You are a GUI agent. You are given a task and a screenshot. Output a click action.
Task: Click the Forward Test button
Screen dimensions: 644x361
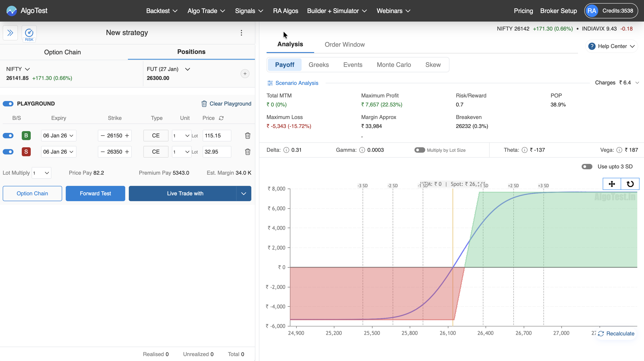click(95, 193)
